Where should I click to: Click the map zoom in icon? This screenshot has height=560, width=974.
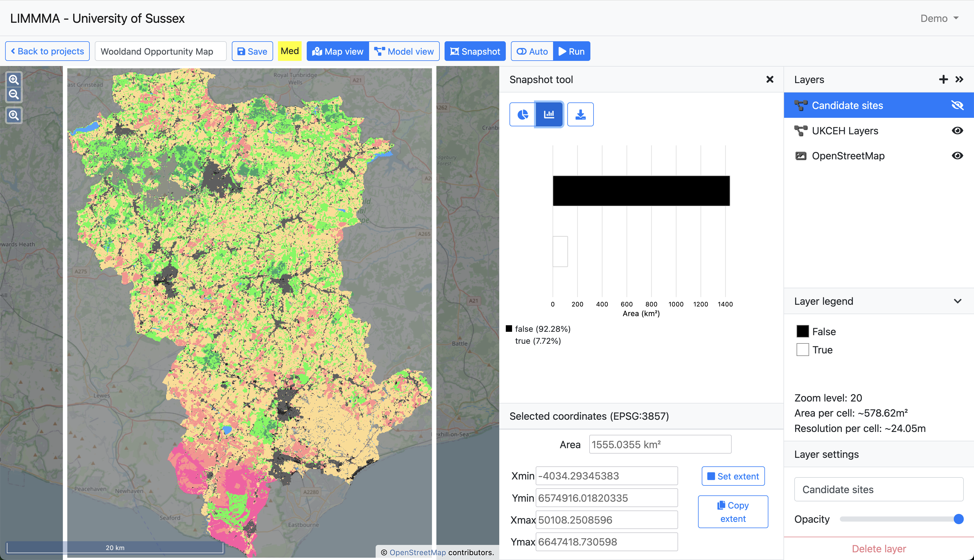pyautogui.click(x=14, y=80)
